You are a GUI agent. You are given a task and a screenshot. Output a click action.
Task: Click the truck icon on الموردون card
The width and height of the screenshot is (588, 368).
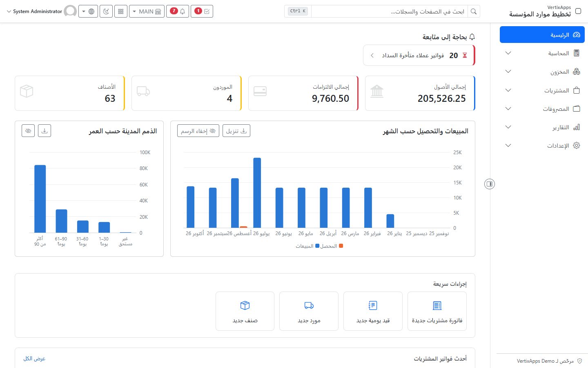[x=143, y=91]
